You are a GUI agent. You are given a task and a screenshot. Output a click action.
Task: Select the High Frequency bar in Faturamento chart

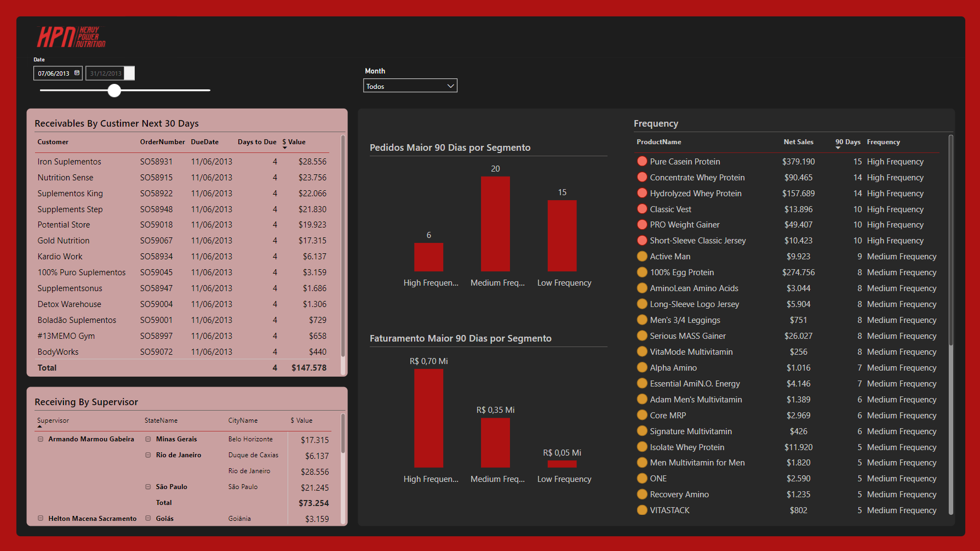428,418
